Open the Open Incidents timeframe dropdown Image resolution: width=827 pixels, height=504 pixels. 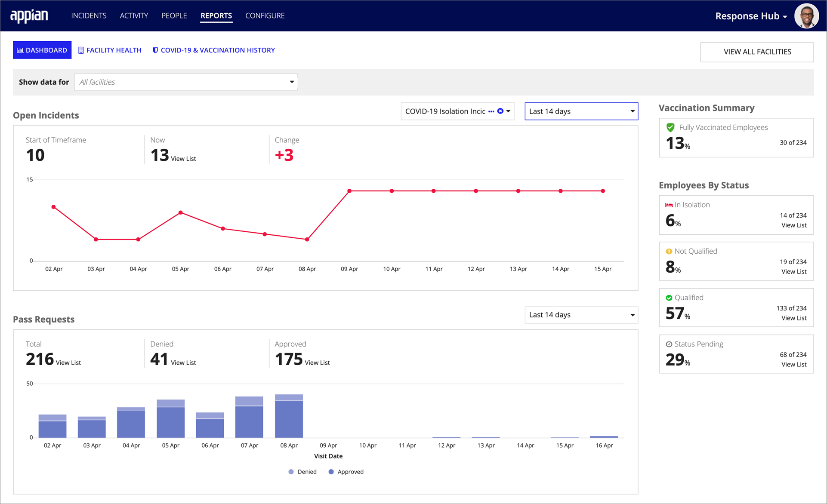point(581,111)
